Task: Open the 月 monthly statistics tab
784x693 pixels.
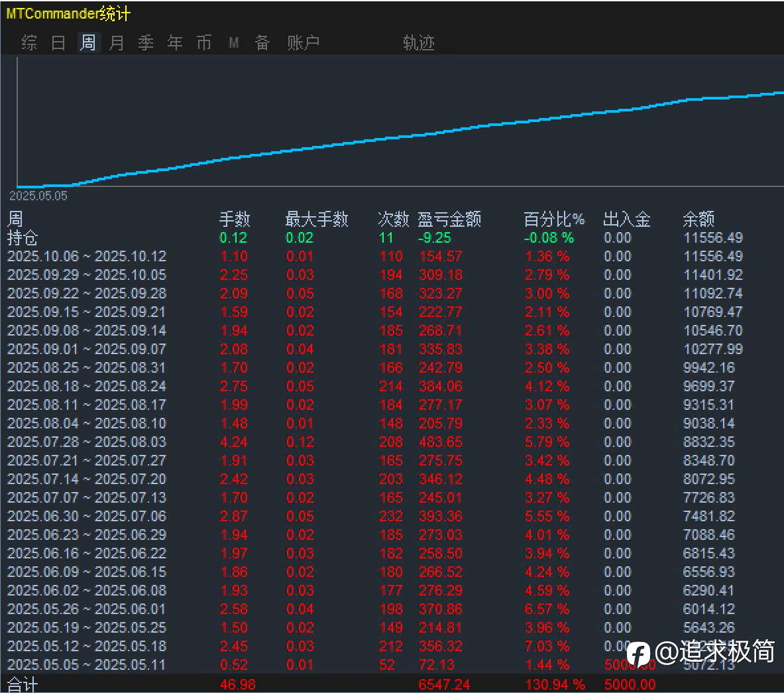Action: point(117,43)
